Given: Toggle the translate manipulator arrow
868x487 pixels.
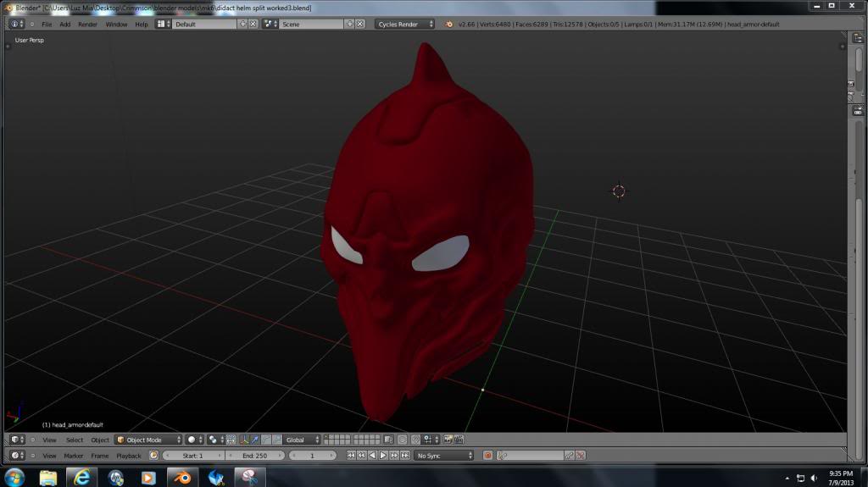Looking at the screenshot, I should 255,440.
